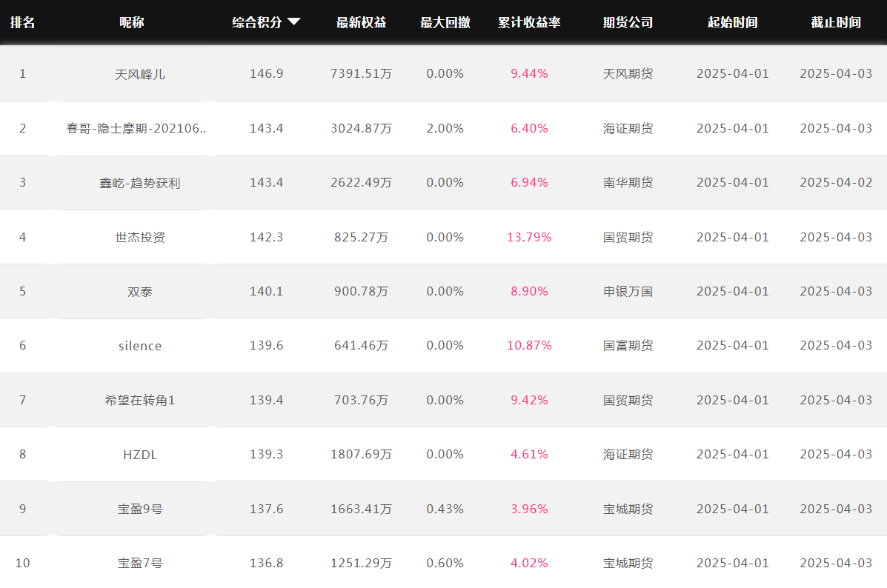
Task: Select equity value 7391.51万
Action: (361, 73)
